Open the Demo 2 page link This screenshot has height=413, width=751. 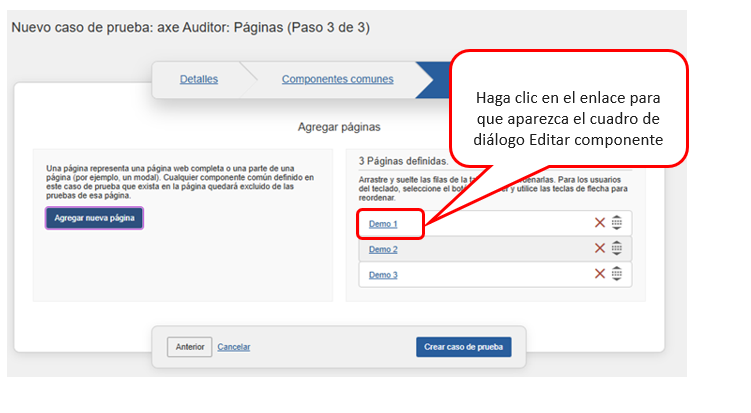[383, 249]
